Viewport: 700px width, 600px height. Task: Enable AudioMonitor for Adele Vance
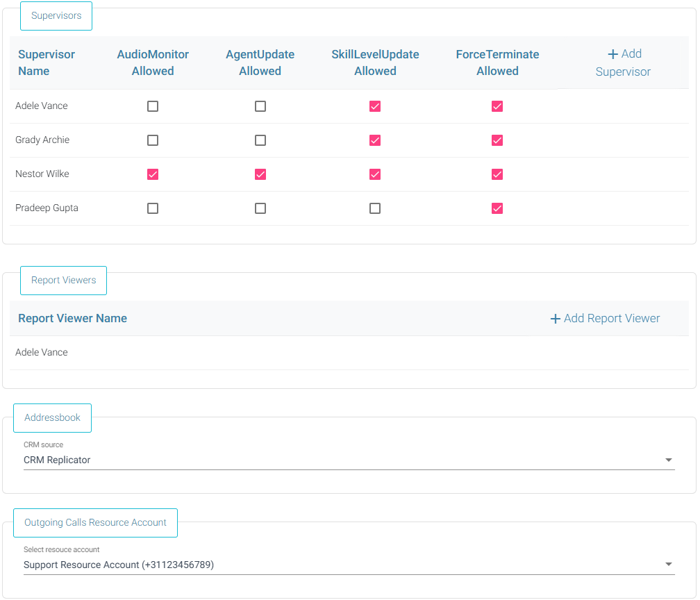pyautogui.click(x=153, y=106)
